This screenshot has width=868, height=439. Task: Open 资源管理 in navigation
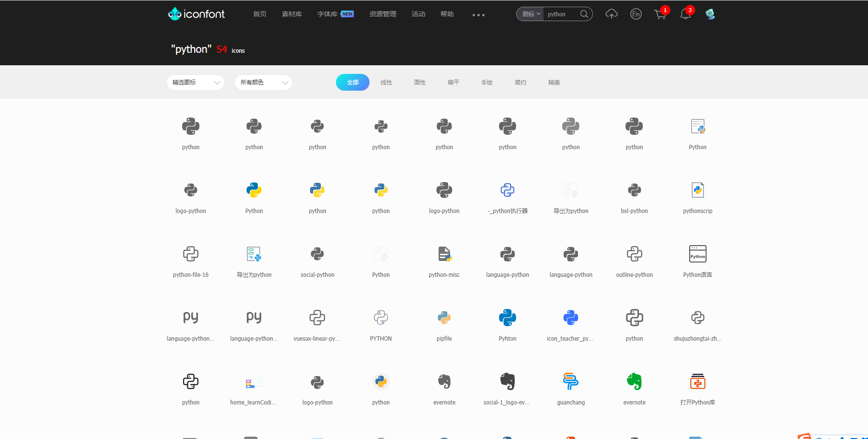pos(383,14)
